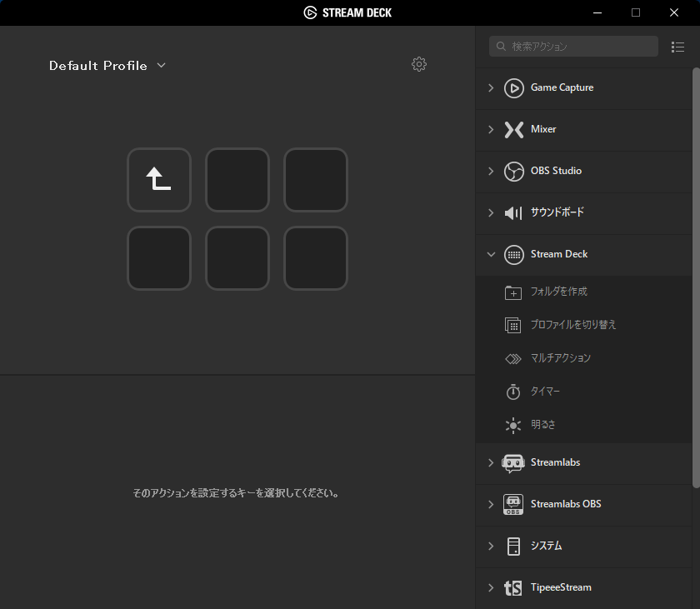The width and height of the screenshot is (700, 609).
Task: Expand the Streamlabs actions group
Action: tap(491, 462)
